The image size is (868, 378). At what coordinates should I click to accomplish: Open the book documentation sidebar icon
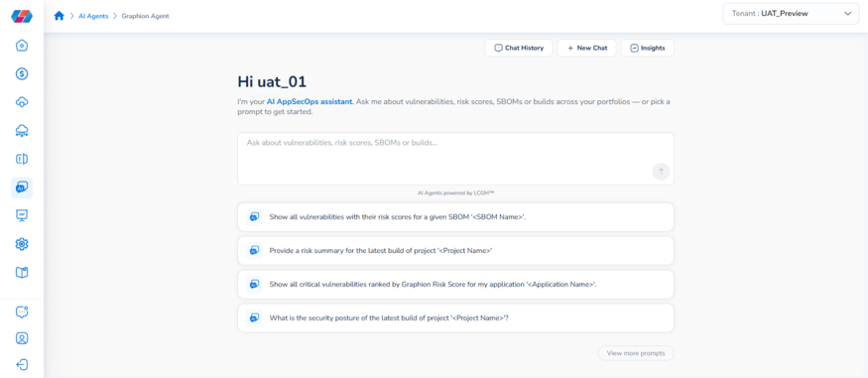pos(22,272)
